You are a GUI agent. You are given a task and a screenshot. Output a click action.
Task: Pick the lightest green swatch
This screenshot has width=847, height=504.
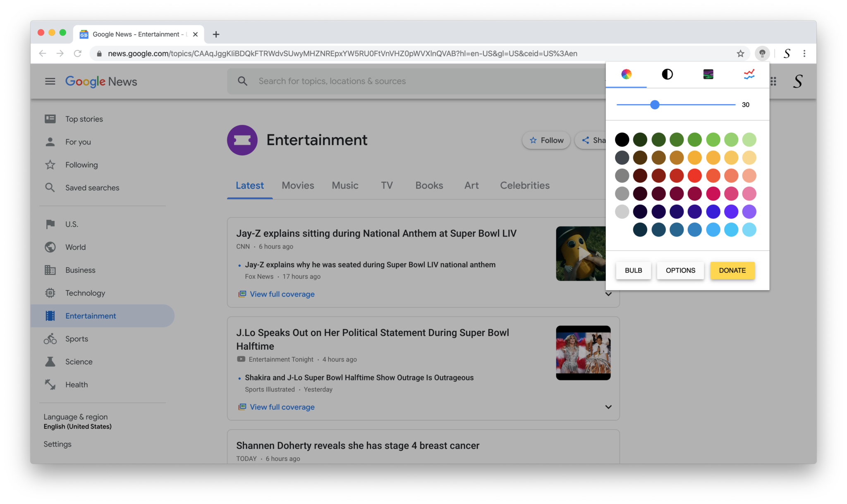(x=749, y=140)
